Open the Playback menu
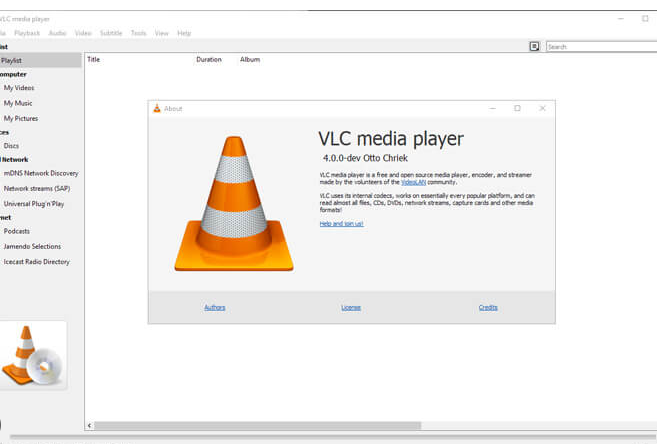Image resolution: width=657 pixels, height=444 pixels. point(27,33)
